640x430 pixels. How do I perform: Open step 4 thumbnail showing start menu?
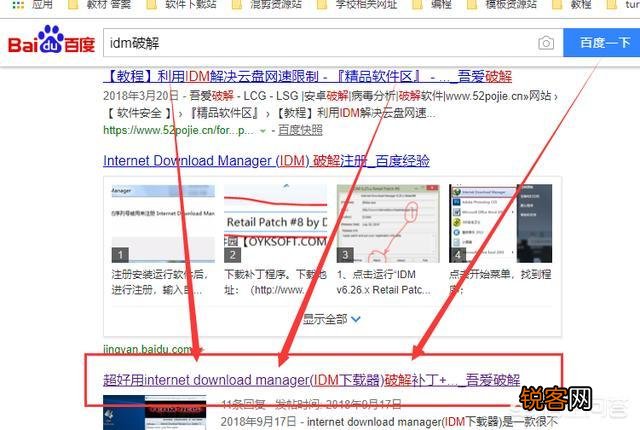click(x=500, y=224)
